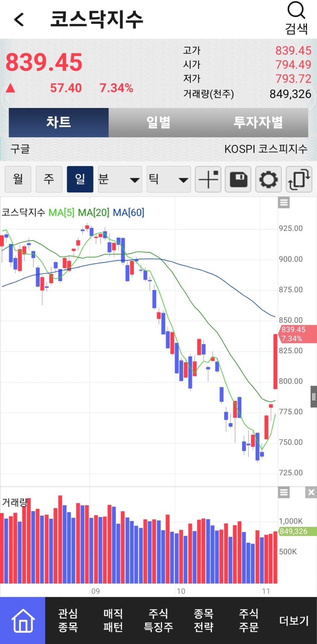Tap the 거래량 volume panel label
The image size is (317, 644).
click(x=15, y=502)
